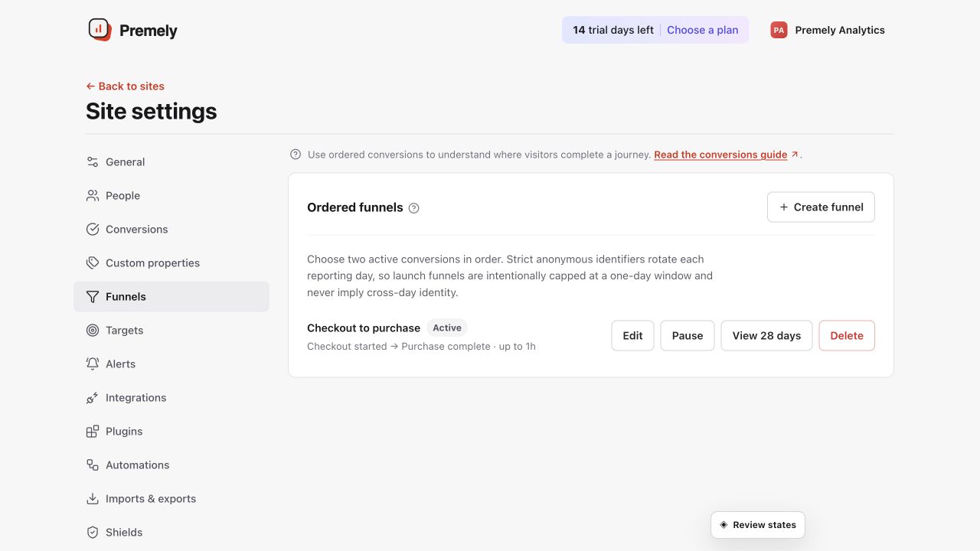980x551 pixels.
Task: Open Integrations settings
Action: (171, 398)
